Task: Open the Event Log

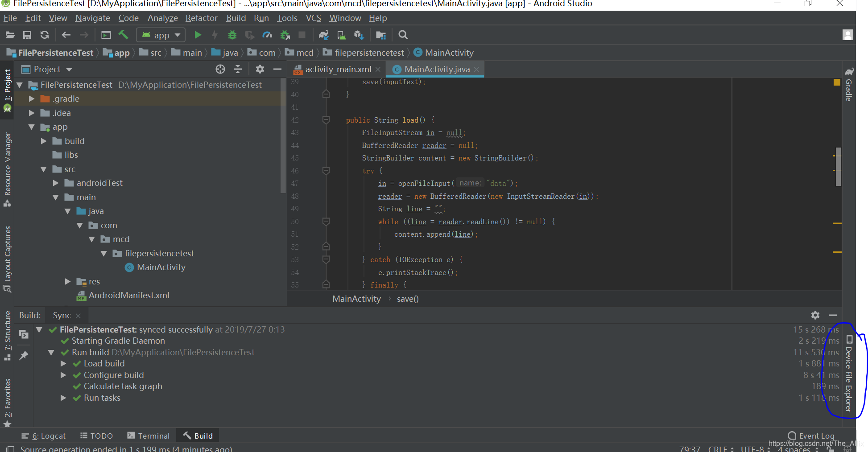Action: [811, 436]
